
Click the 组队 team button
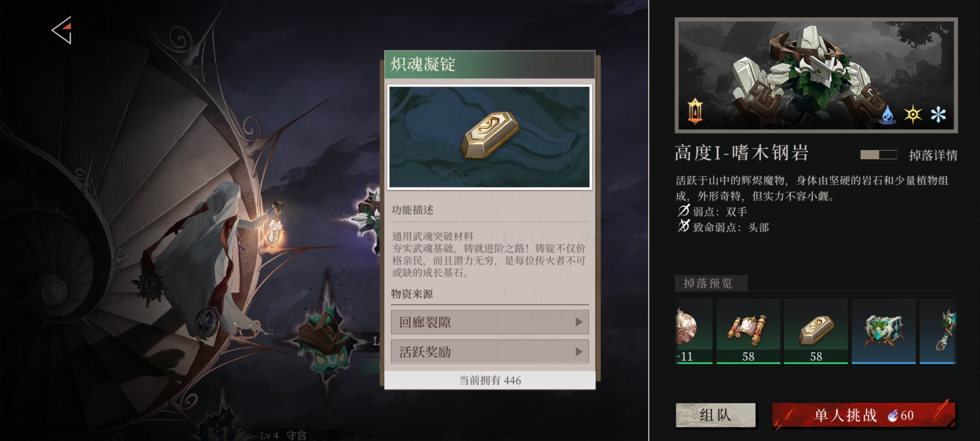click(x=715, y=415)
